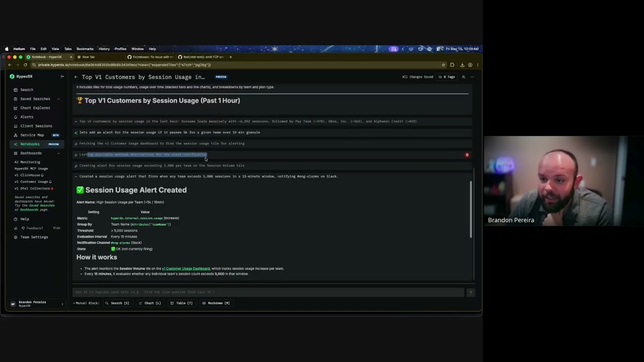Screen dimensions: 644x362
Task: Reload the page
Action: (x=25, y=65)
